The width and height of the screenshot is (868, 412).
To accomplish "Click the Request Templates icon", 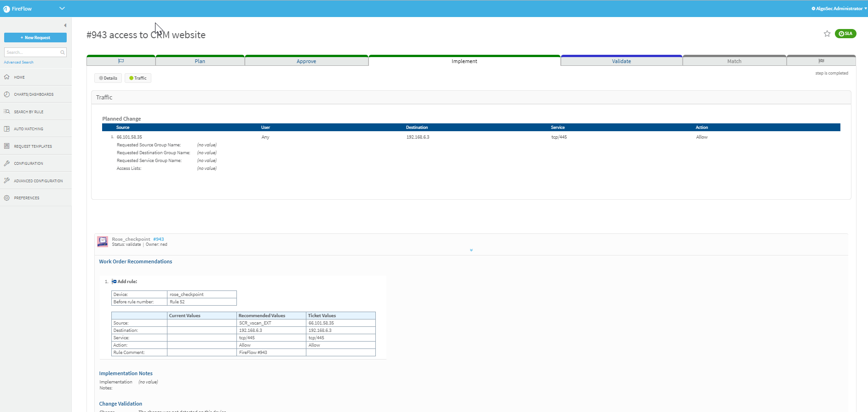I will 7,146.
